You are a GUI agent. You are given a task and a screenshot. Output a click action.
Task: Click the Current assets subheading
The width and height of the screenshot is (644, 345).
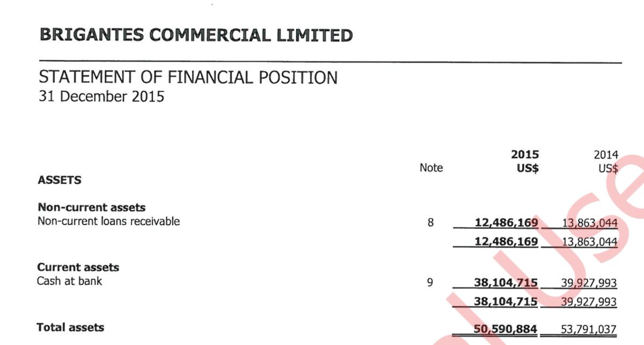coord(78,267)
